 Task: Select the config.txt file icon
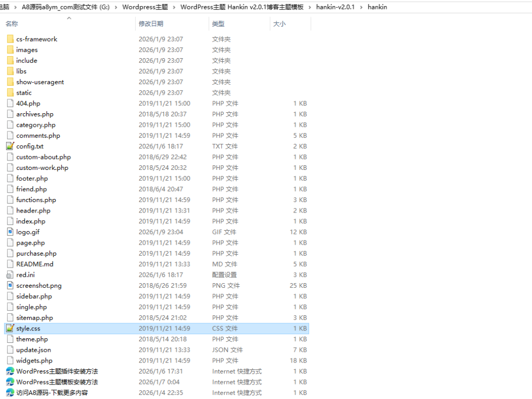tap(11, 146)
